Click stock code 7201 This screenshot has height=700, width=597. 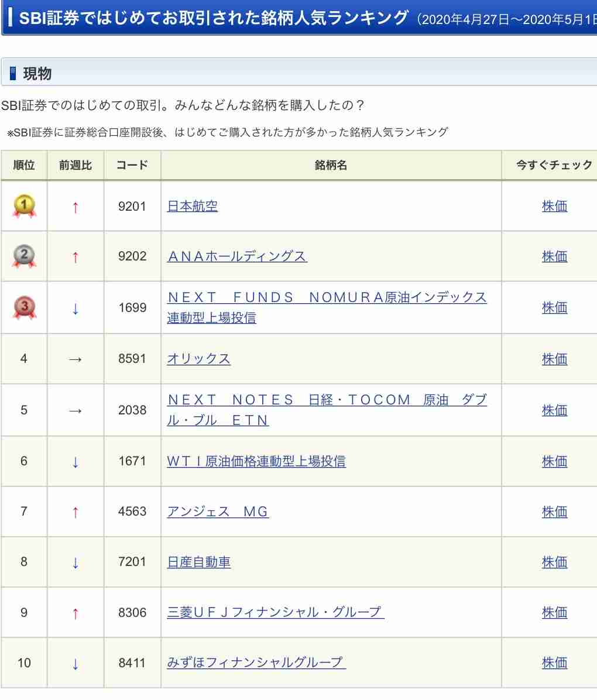pos(132,562)
